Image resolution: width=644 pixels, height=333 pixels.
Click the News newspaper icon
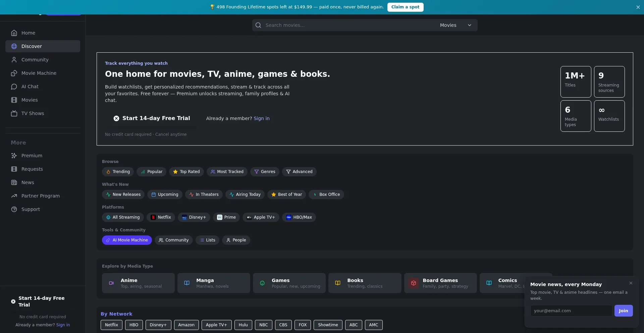point(14,182)
